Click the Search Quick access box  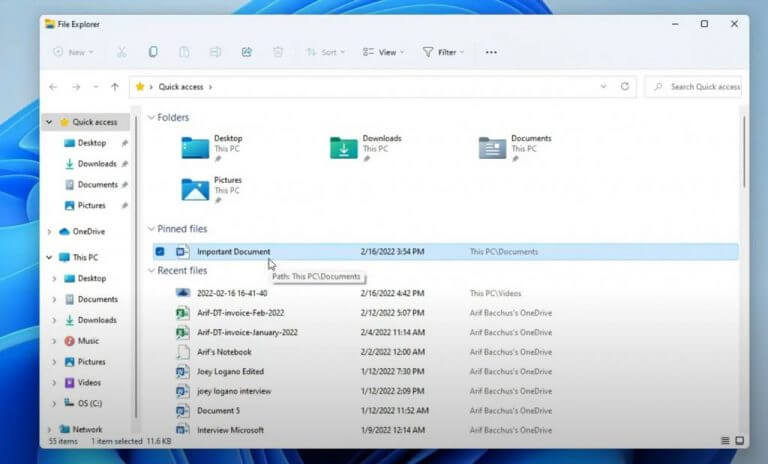coord(694,87)
